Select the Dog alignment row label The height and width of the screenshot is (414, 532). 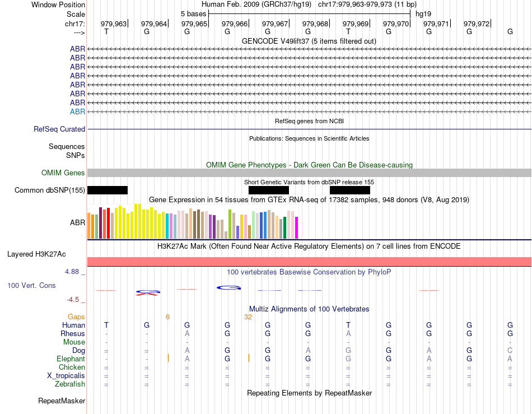pyautogui.click(x=78, y=350)
